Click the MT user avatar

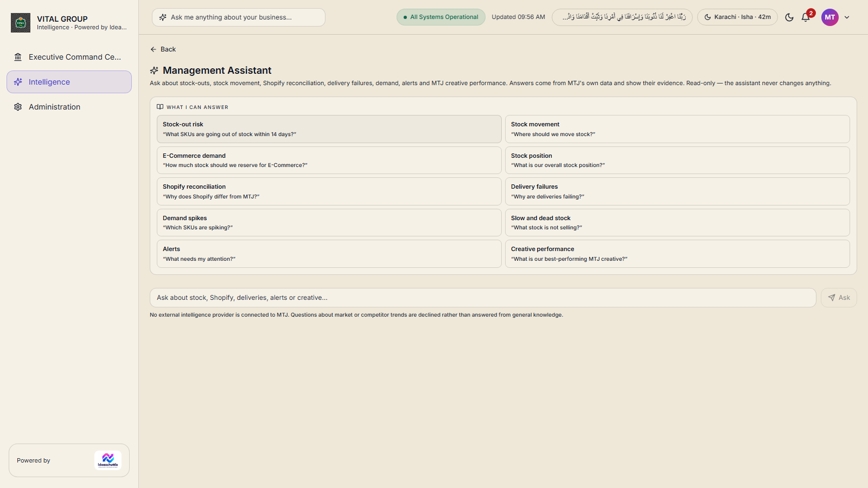(x=829, y=17)
